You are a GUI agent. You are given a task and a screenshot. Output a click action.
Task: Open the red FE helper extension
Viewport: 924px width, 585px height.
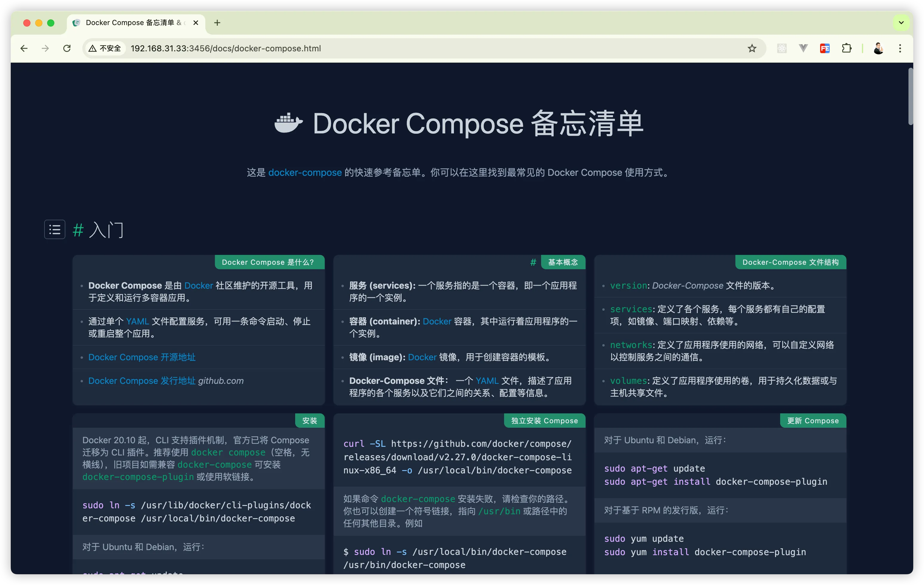pos(825,48)
